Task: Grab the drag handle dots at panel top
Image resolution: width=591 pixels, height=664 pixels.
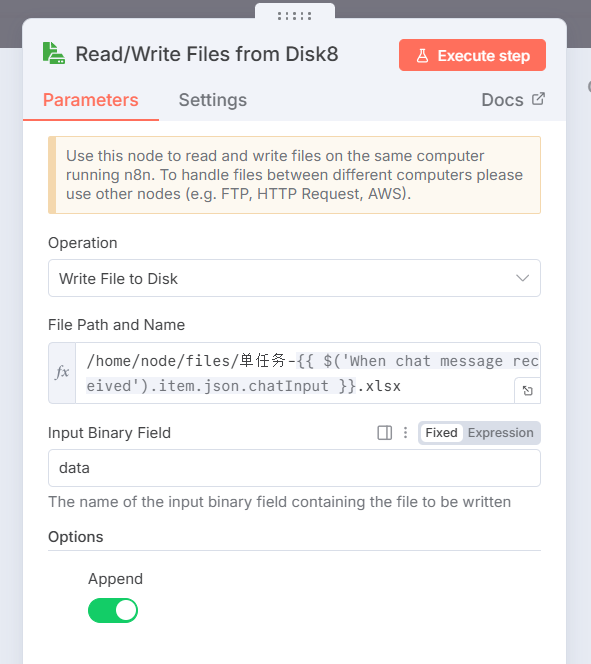Action: point(295,16)
